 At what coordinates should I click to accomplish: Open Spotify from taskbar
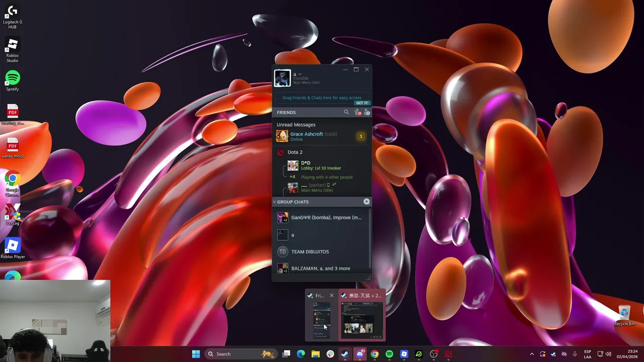(389, 354)
